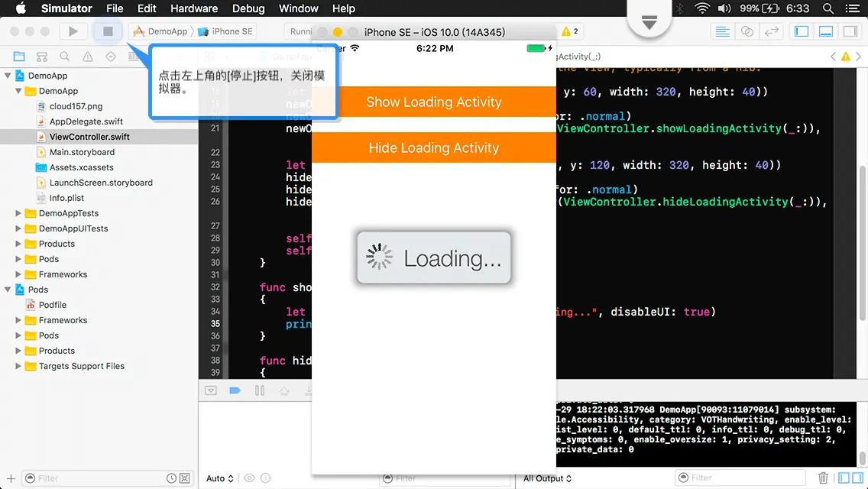Pause program execution in debug bar
The image size is (868, 489).
(x=260, y=390)
